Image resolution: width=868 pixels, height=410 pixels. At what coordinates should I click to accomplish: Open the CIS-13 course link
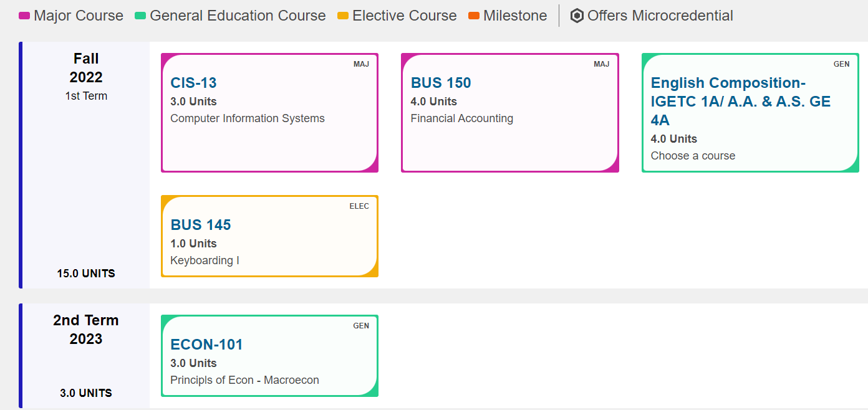pos(193,83)
